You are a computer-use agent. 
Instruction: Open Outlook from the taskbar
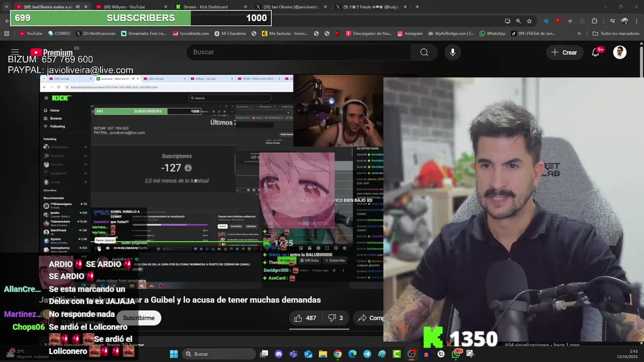(x=308, y=354)
